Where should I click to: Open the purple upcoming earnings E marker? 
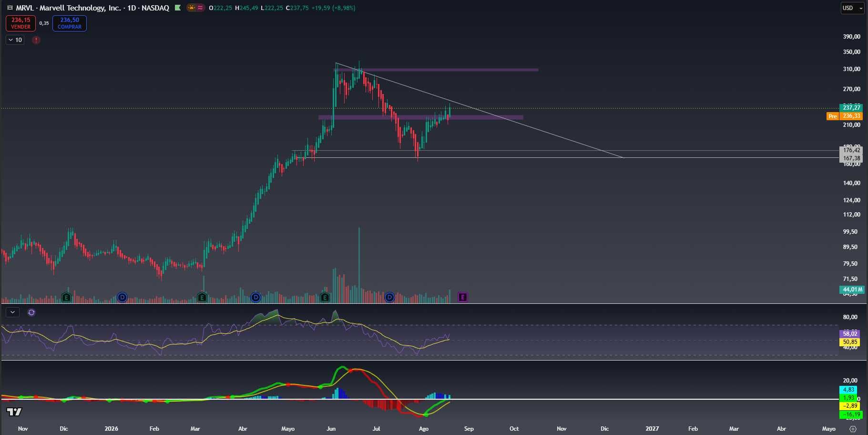click(x=462, y=297)
